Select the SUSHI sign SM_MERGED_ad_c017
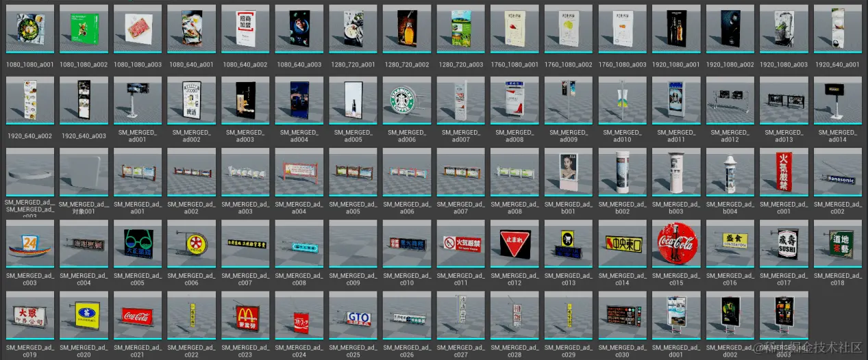 (784, 244)
